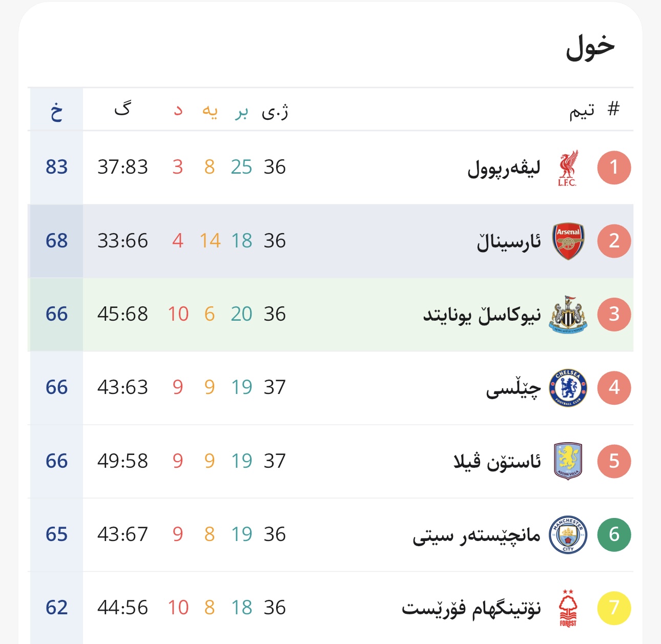Sort by the بر wins column header

(241, 111)
